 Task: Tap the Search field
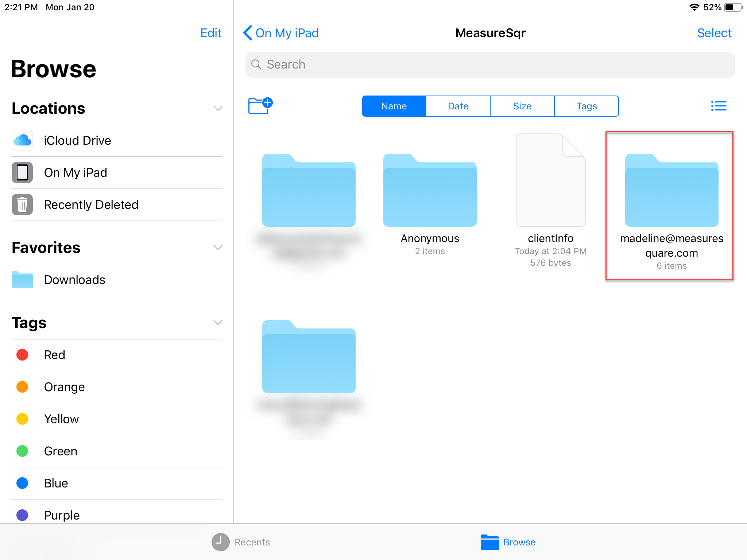(x=490, y=65)
